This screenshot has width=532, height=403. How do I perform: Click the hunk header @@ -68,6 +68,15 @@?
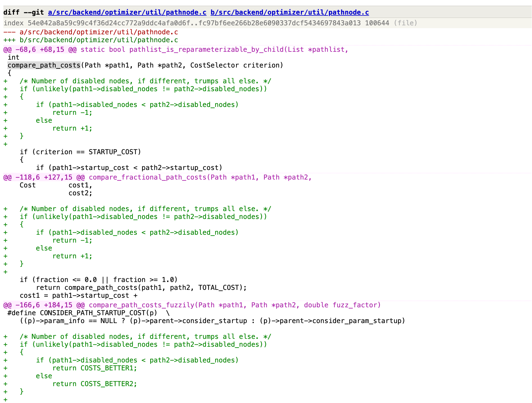click(40, 50)
